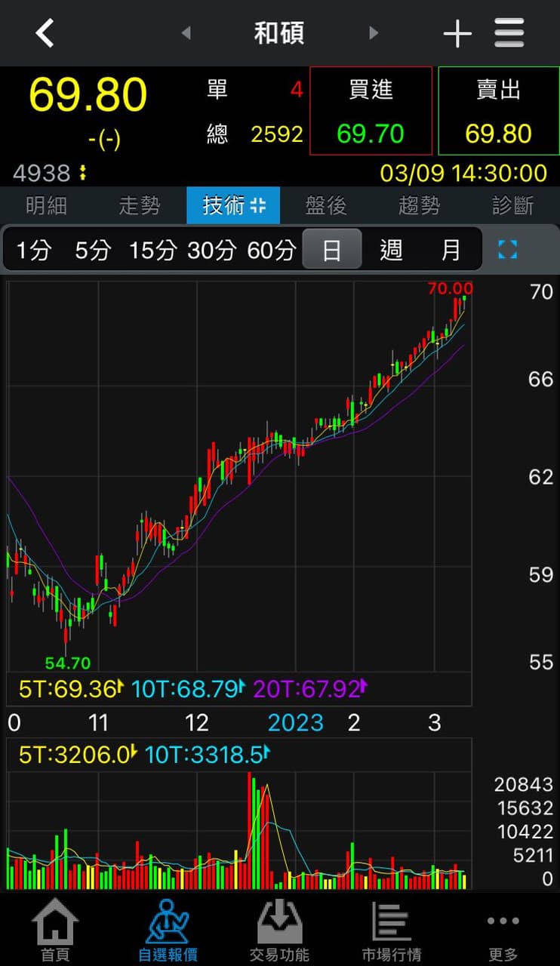Tap the 20T:67.92 moving average setting
This screenshot has height=966, width=560.
pyautogui.click(x=310, y=688)
